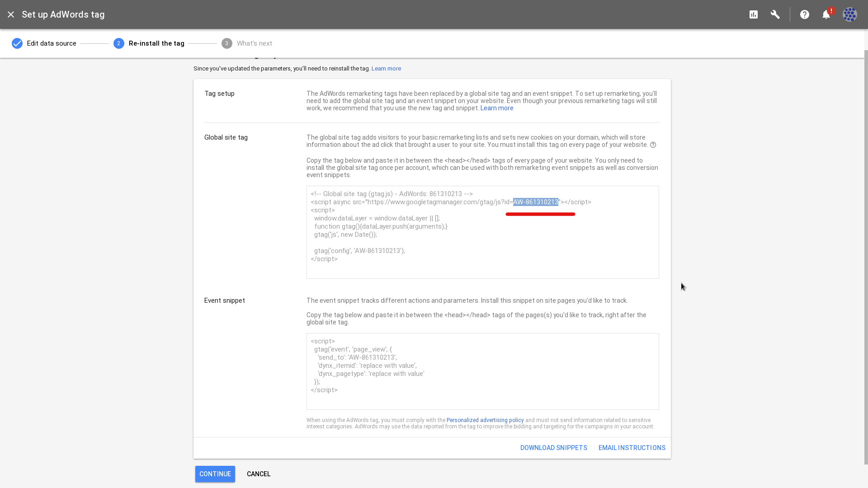Close the Set up AdWords tag dialog
This screenshot has height=488, width=868.
click(11, 14)
